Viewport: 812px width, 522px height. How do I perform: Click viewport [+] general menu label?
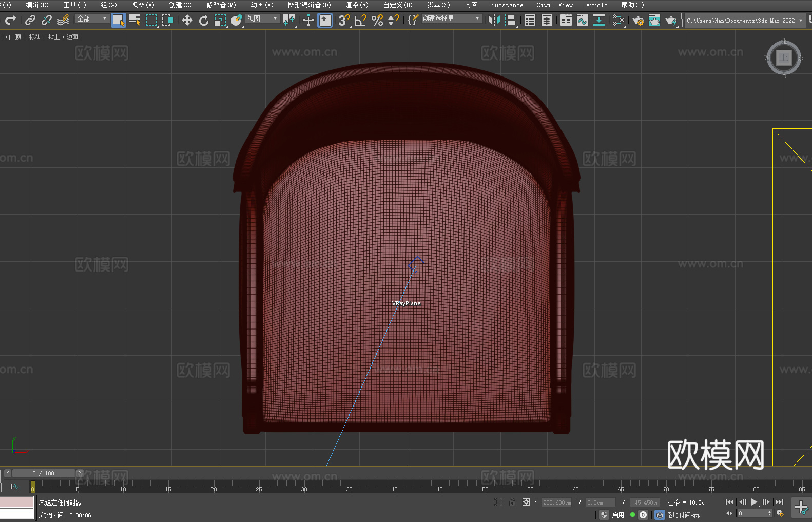[x=6, y=37]
